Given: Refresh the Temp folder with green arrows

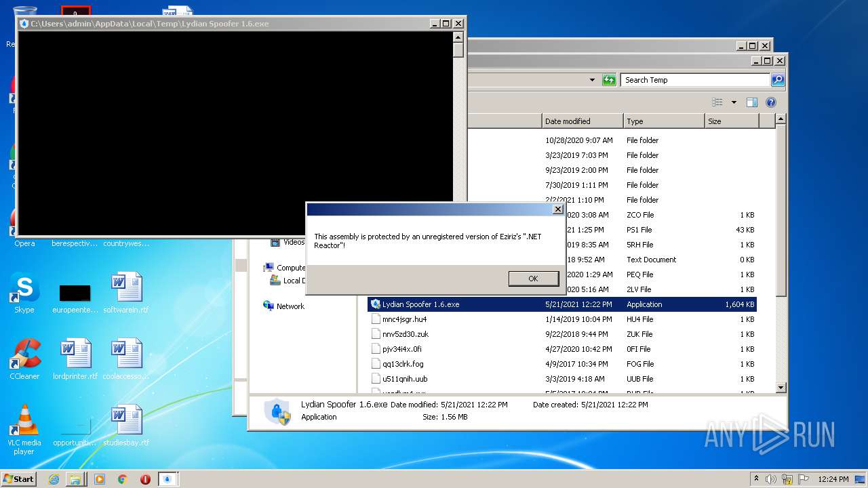Looking at the screenshot, I should tap(609, 80).
